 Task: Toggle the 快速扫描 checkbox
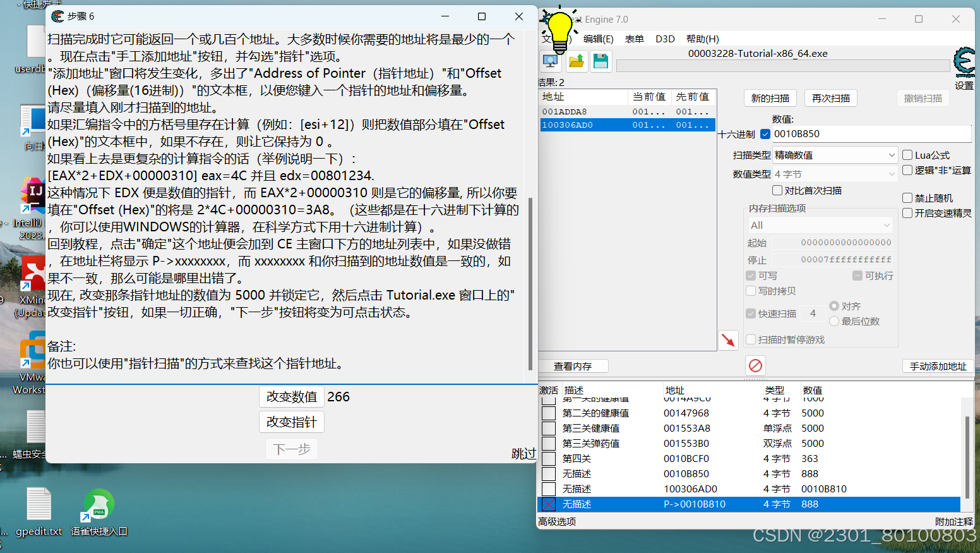click(751, 313)
